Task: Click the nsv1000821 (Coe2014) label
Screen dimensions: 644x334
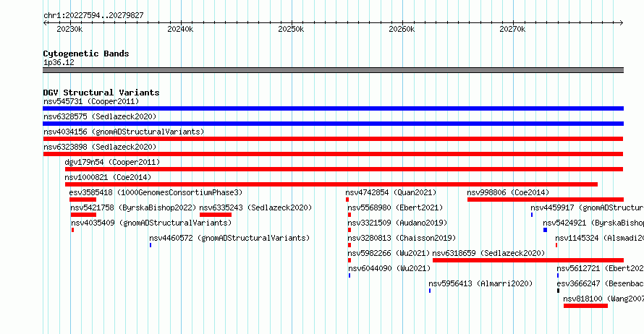Action: coord(108,177)
